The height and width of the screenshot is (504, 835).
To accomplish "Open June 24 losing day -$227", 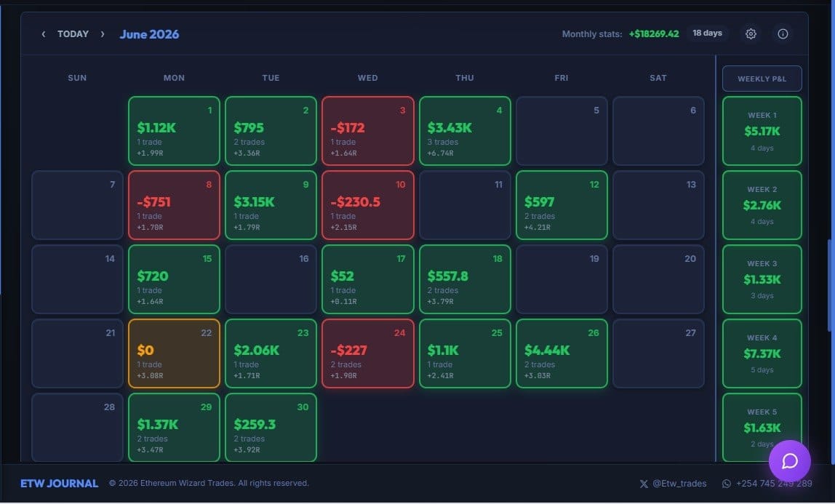I will (x=368, y=353).
